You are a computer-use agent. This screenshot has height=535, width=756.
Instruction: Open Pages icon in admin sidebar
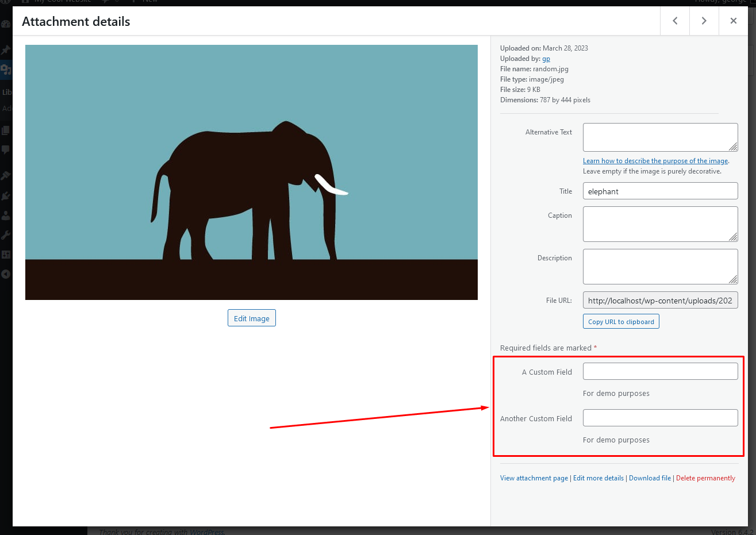tap(6, 130)
